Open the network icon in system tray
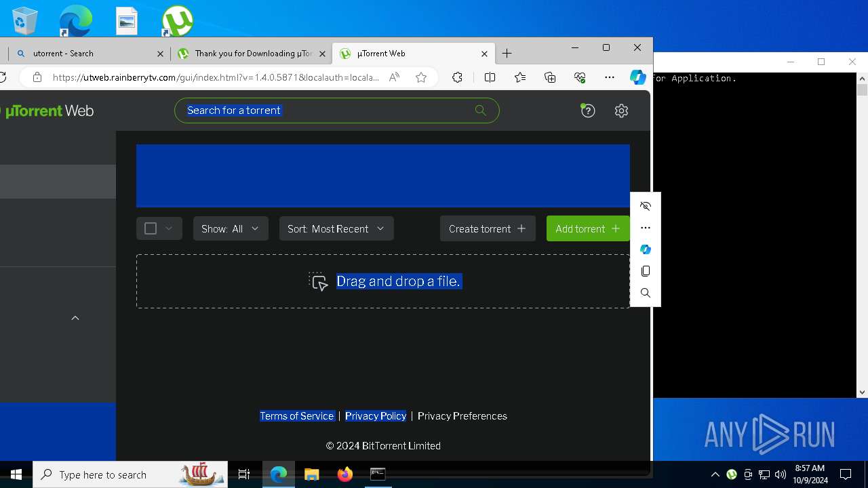 (764, 474)
